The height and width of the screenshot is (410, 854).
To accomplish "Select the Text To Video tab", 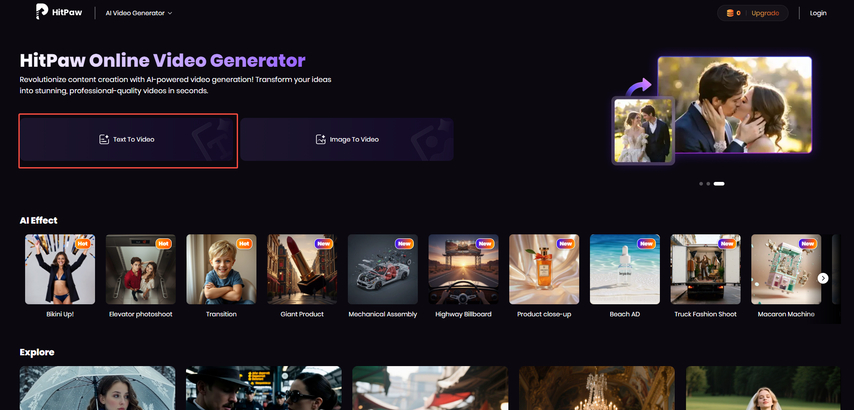I will click(x=128, y=140).
